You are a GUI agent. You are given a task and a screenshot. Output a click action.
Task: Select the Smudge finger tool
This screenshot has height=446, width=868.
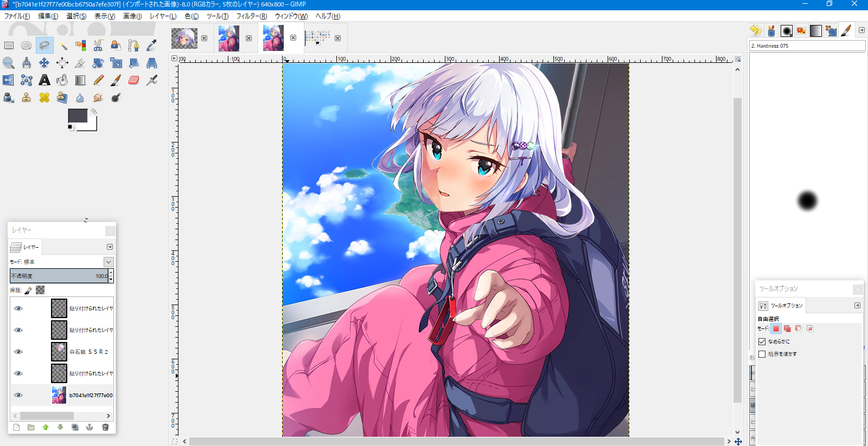click(98, 98)
